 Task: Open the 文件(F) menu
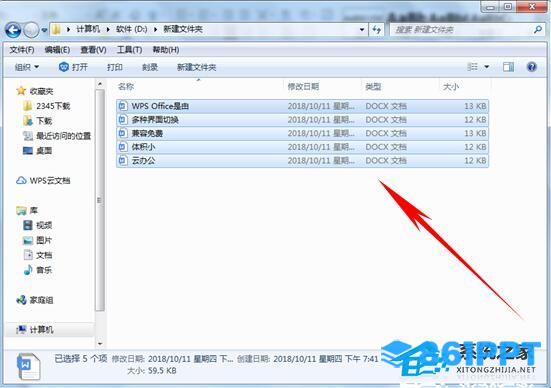[x=22, y=50]
